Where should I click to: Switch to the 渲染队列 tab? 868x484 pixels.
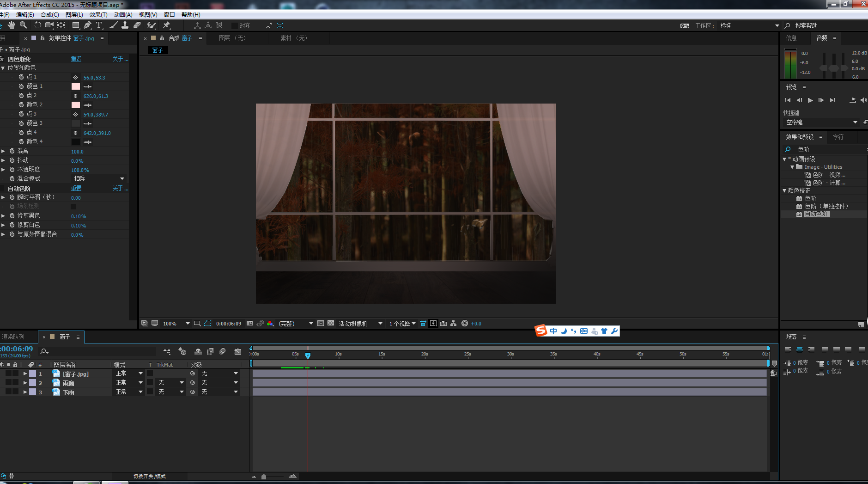14,337
